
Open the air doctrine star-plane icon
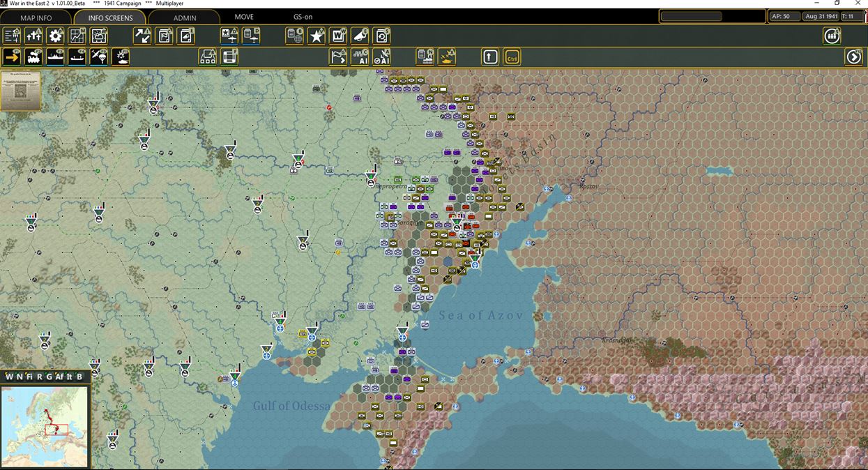pyautogui.click(x=229, y=36)
